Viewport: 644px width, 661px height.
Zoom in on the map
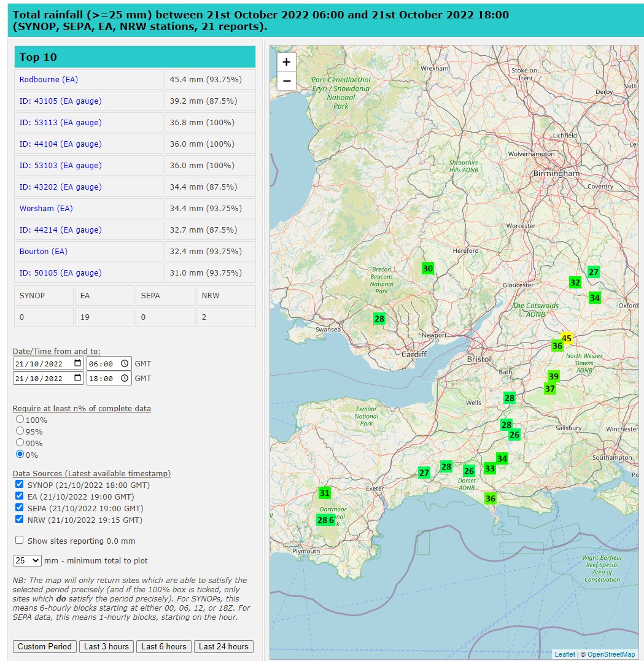(x=286, y=62)
